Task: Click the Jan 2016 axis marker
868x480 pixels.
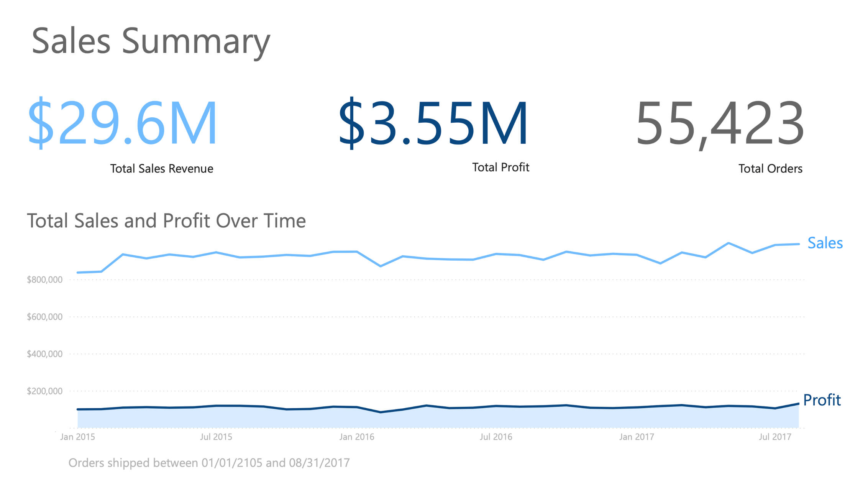Action: point(356,437)
